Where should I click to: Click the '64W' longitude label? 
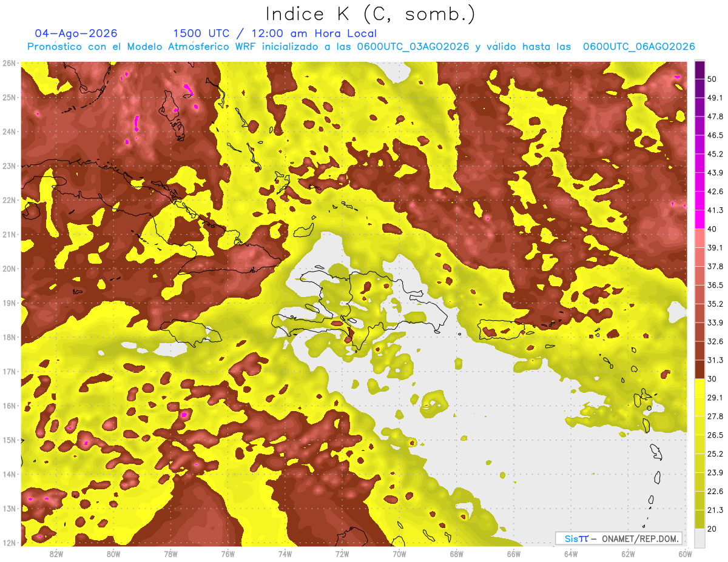571,554
